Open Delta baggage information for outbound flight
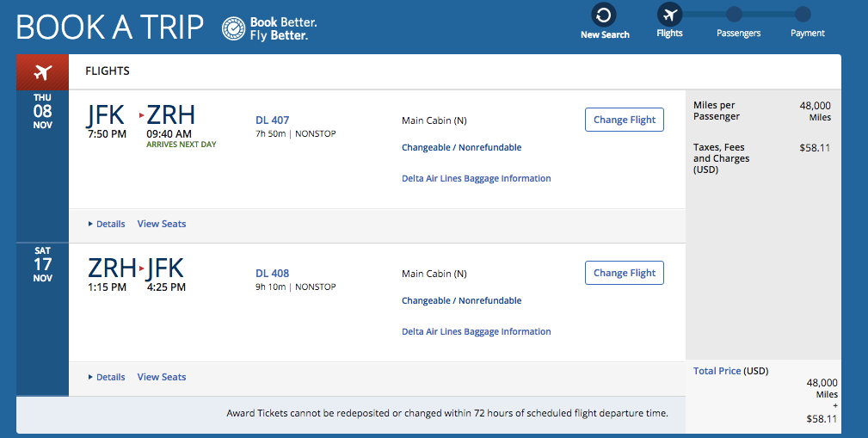868x438 pixels. click(476, 179)
